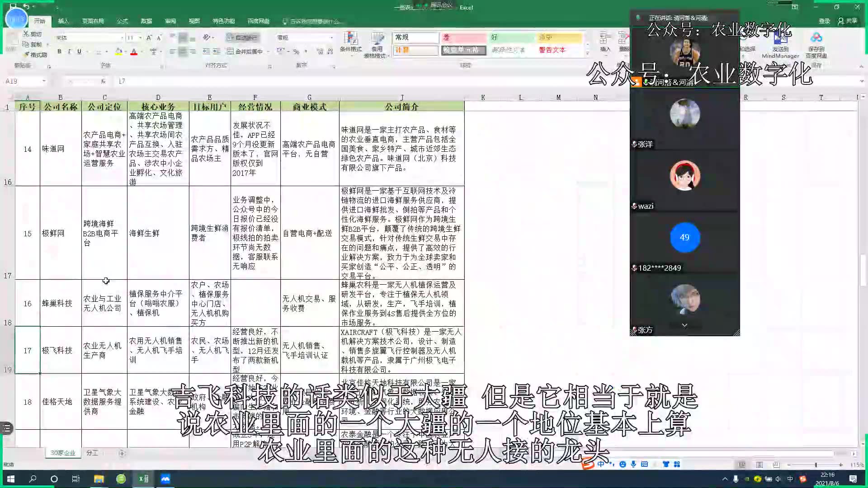Apply the 好 (Good) cell style
Image resolution: width=868 pixels, height=488 pixels.
coord(511,38)
